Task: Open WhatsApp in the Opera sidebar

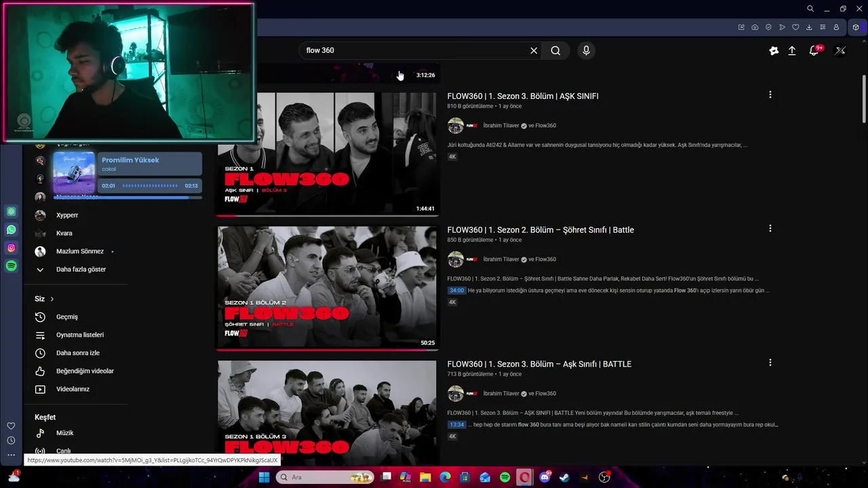Action: (12, 230)
